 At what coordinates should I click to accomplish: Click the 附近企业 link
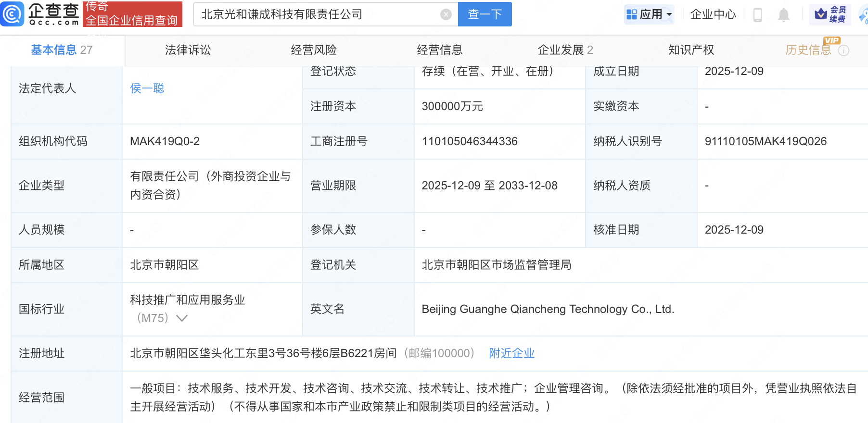(x=511, y=353)
